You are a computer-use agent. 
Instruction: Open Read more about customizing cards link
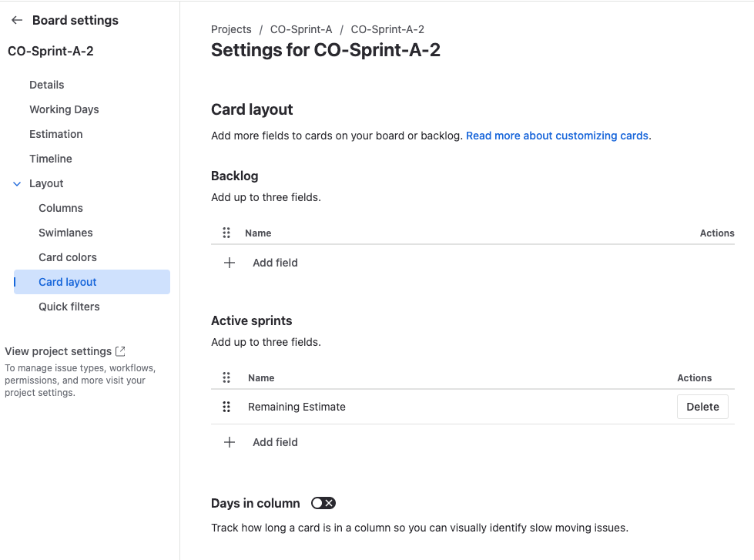point(557,136)
